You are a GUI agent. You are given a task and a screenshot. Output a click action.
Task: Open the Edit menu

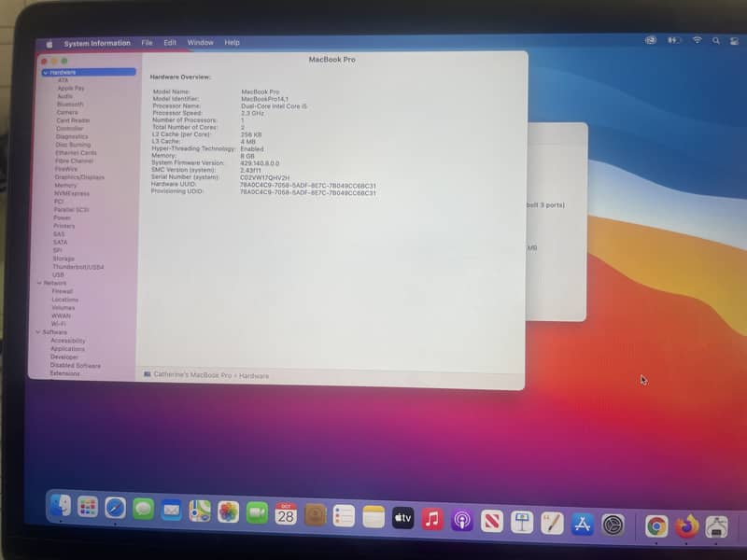pyautogui.click(x=170, y=43)
